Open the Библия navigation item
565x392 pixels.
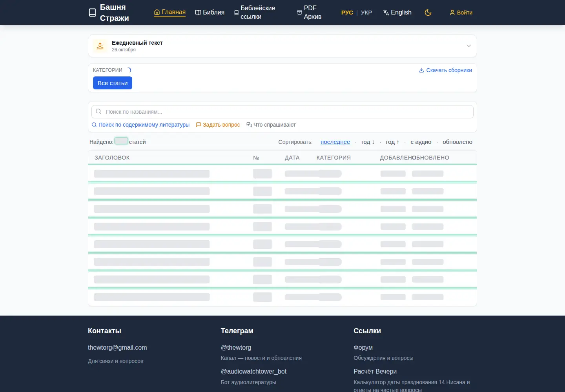coord(210,13)
